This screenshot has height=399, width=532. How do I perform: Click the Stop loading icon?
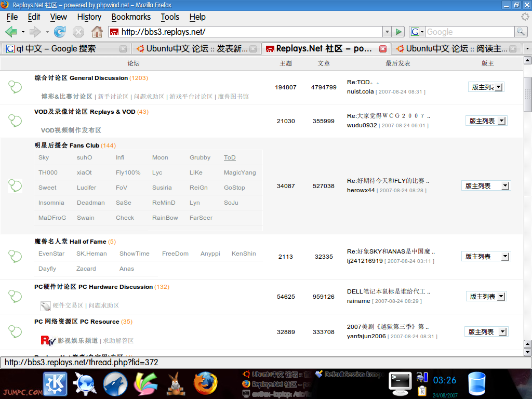tap(78, 32)
